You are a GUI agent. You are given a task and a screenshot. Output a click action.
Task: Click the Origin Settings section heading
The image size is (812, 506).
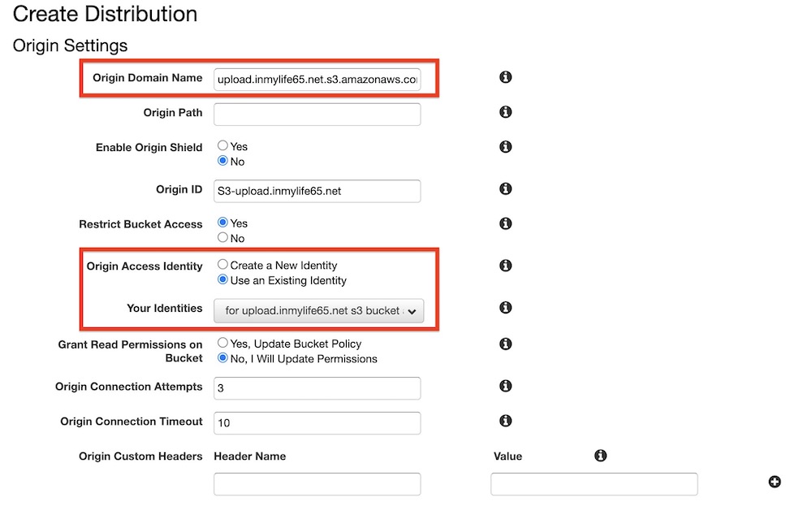(70, 45)
